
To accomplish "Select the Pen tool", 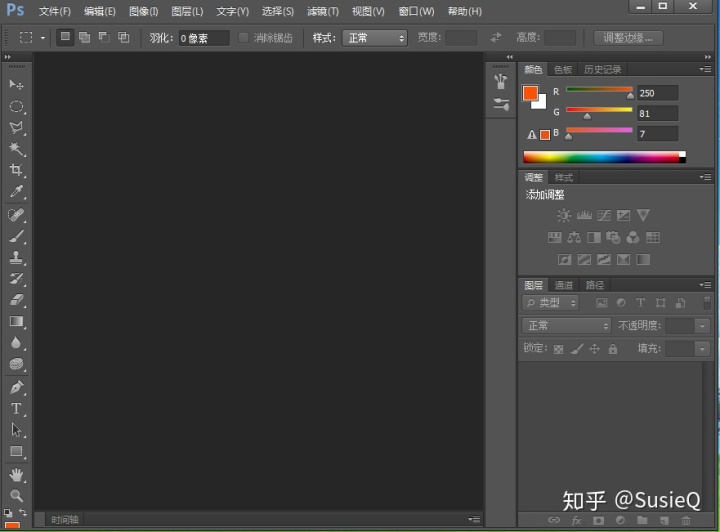I will pyautogui.click(x=16, y=387).
